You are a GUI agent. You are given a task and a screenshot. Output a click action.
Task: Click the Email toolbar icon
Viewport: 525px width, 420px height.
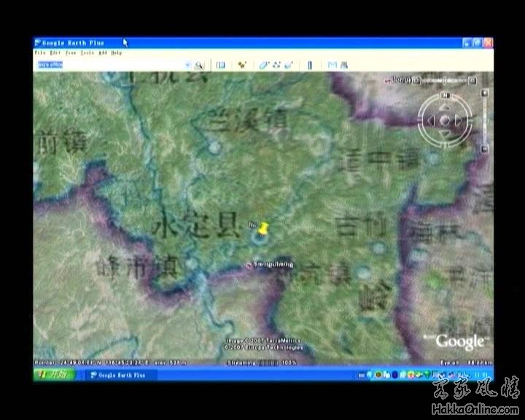click(x=332, y=65)
